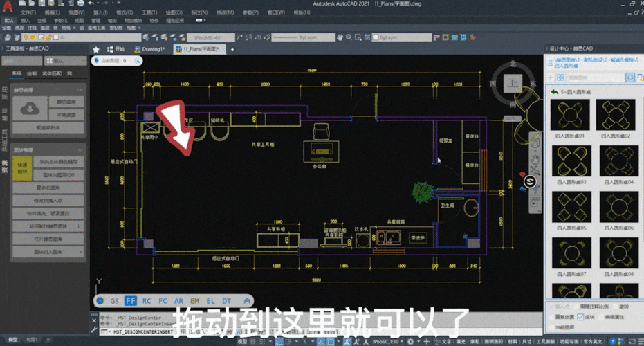Open the undo history dropdown arrow
The width and height of the screenshot is (644, 346).
click(98, 3)
